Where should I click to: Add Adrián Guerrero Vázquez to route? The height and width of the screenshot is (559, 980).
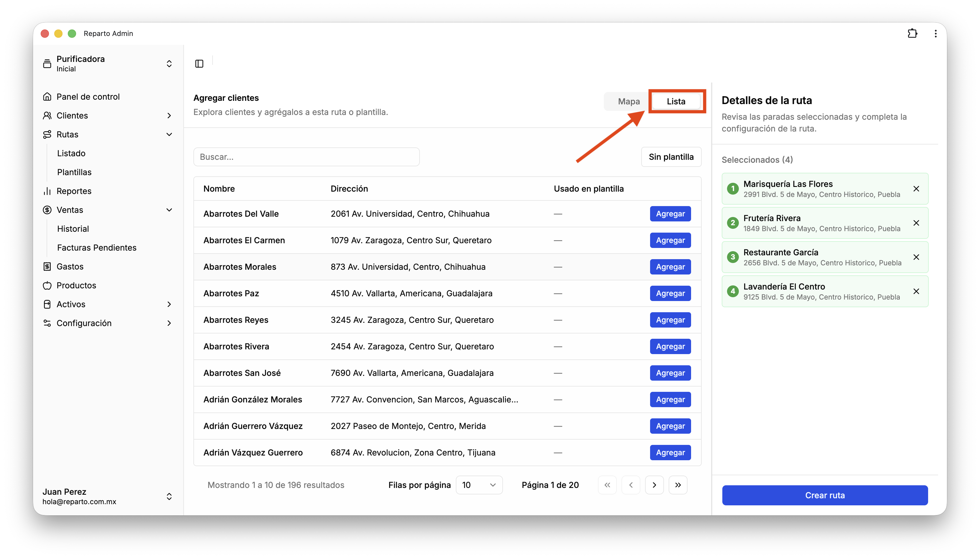point(670,426)
